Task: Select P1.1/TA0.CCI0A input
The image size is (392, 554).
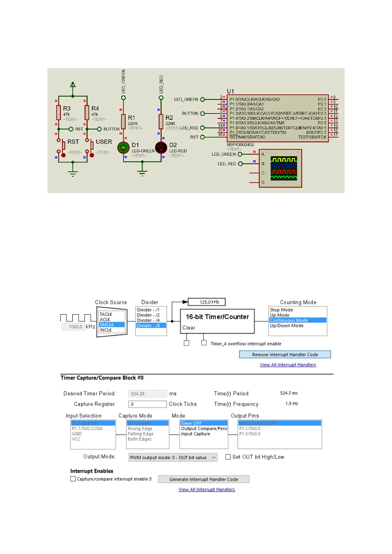Action: 93,429
